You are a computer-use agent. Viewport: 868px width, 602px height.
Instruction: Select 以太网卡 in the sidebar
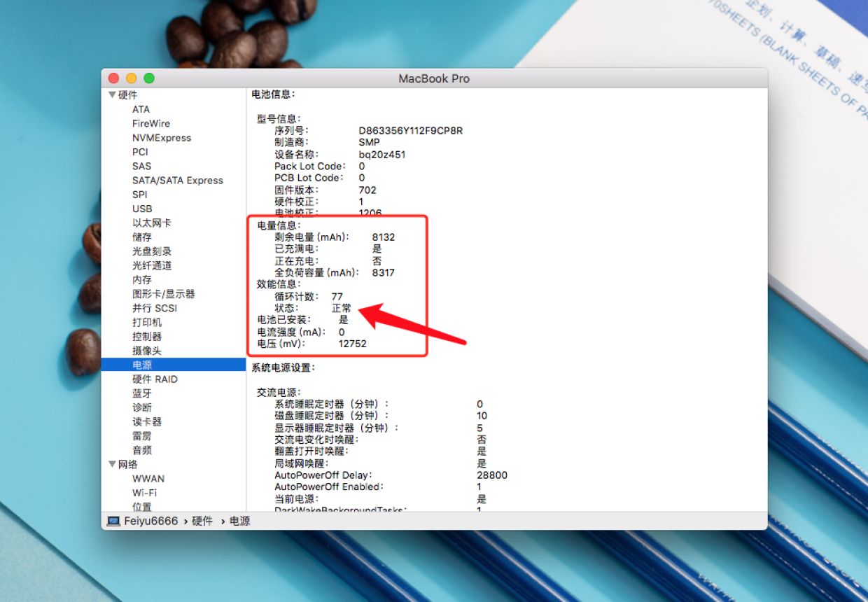click(152, 223)
